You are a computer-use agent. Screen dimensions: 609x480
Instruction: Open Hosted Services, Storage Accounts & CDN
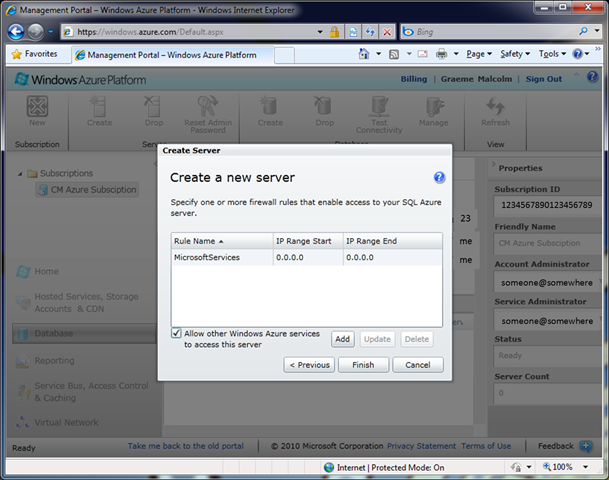pyautogui.click(x=77, y=303)
